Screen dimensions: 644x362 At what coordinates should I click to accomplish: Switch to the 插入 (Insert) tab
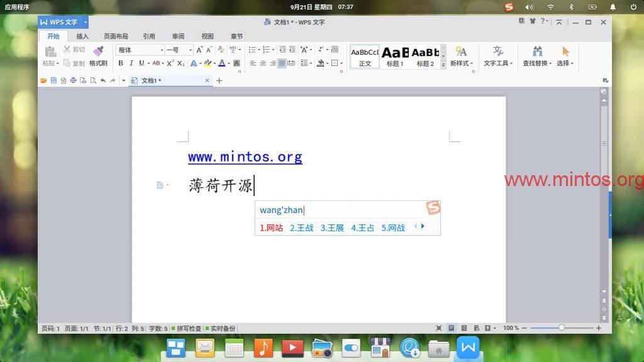[82, 36]
